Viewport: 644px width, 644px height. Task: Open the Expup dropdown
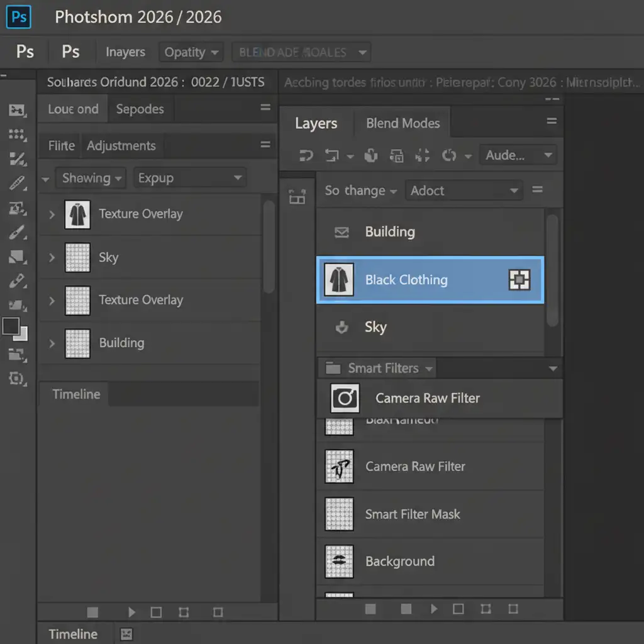189,178
